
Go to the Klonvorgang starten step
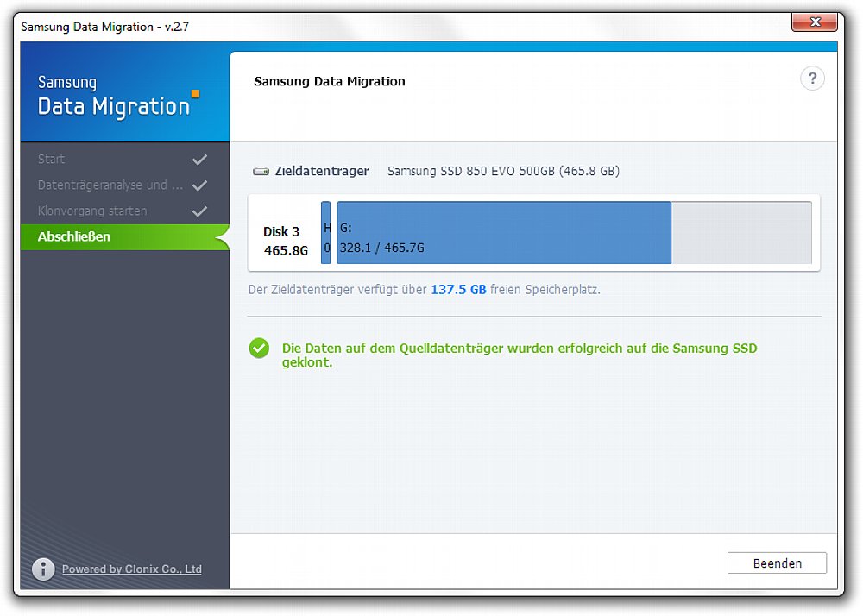(92, 211)
